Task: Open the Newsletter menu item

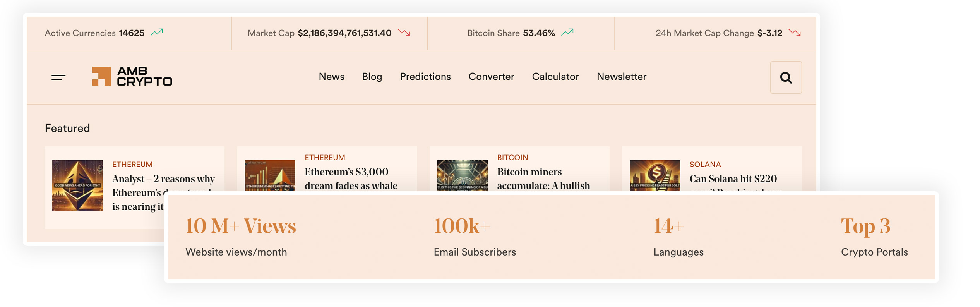Action: tap(622, 77)
